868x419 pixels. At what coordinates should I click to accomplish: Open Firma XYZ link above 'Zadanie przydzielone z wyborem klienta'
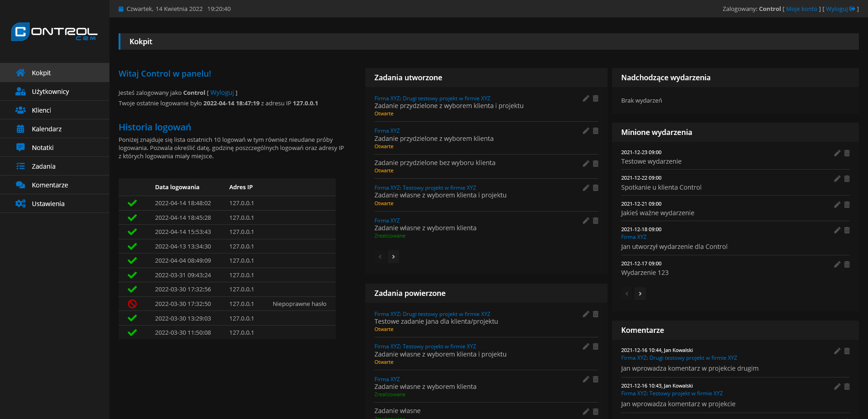(x=387, y=131)
